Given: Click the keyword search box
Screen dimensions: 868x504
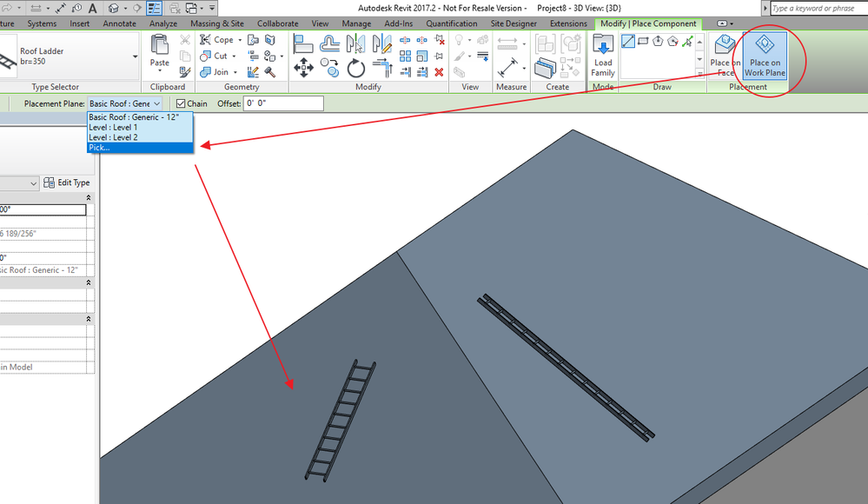Looking at the screenshot, I should [x=818, y=9].
